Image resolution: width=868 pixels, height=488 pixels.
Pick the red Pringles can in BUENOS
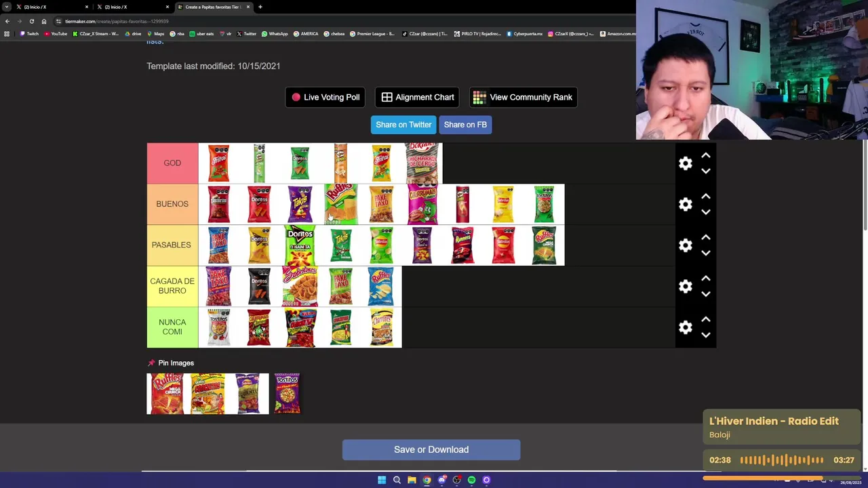tap(462, 204)
